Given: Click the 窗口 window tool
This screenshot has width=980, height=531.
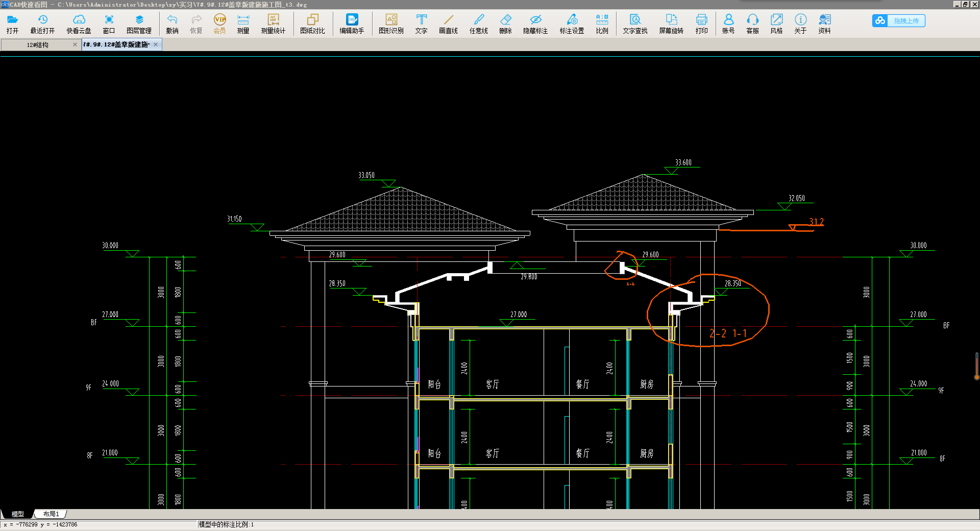Looking at the screenshot, I should pos(109,24).
